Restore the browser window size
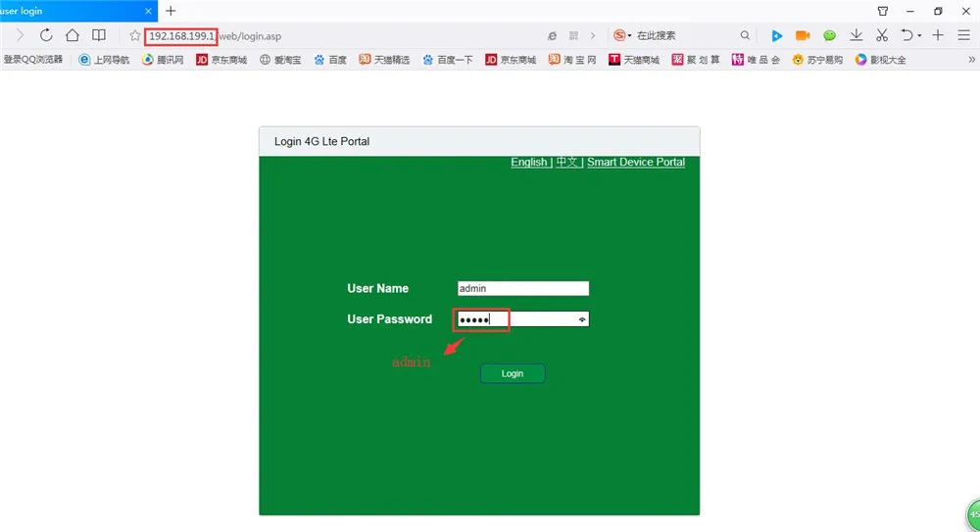980x532 pixels. (938, 11)
